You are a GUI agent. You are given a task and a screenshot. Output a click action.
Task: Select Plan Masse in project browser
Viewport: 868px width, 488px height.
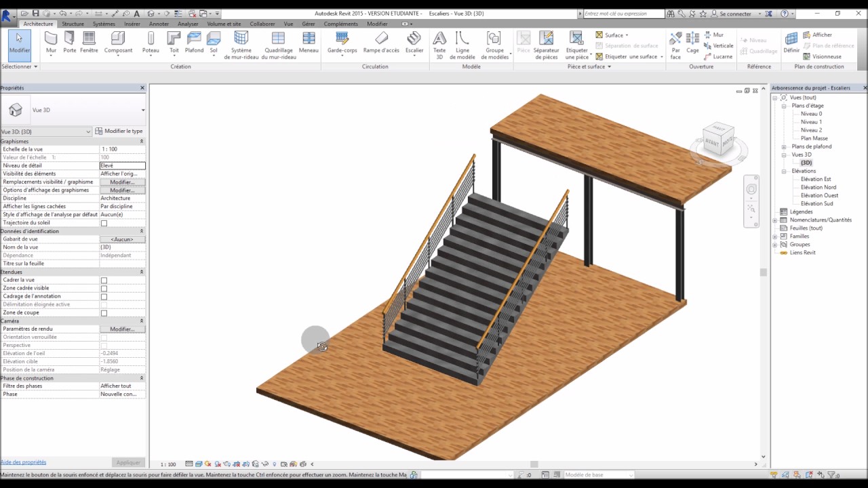[814, 138]
